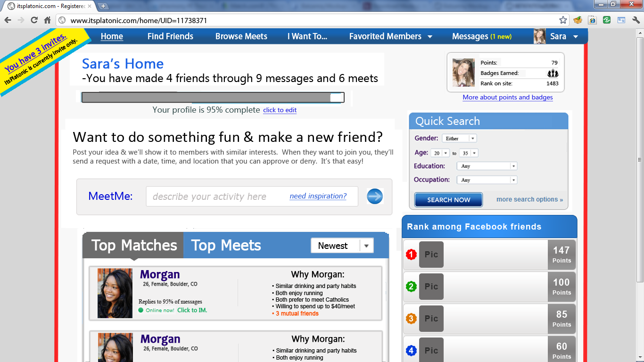Open Morgan's name in first match

(x=160, y=274)
